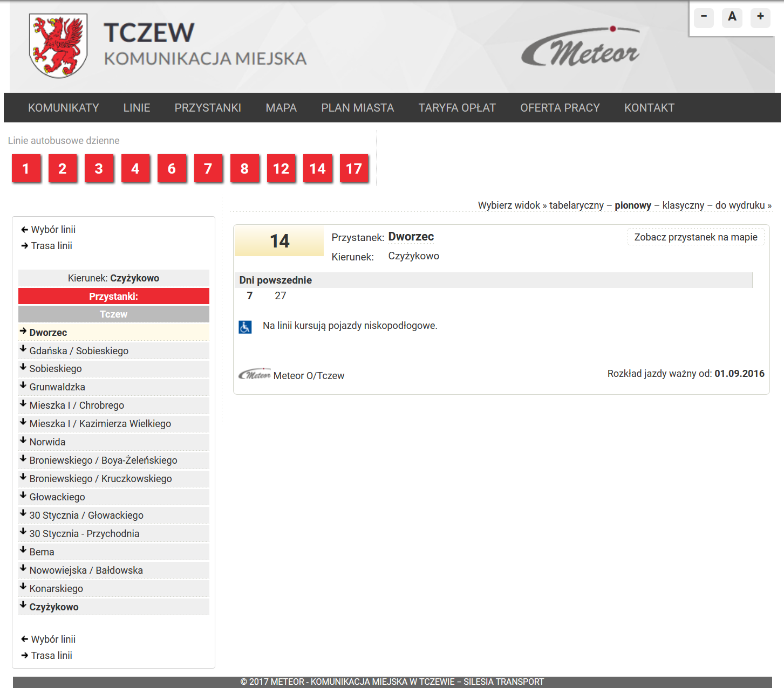Screen dimensions: 784x688
Task: Open bus line 12 timetable
Action: pos(281,169)
